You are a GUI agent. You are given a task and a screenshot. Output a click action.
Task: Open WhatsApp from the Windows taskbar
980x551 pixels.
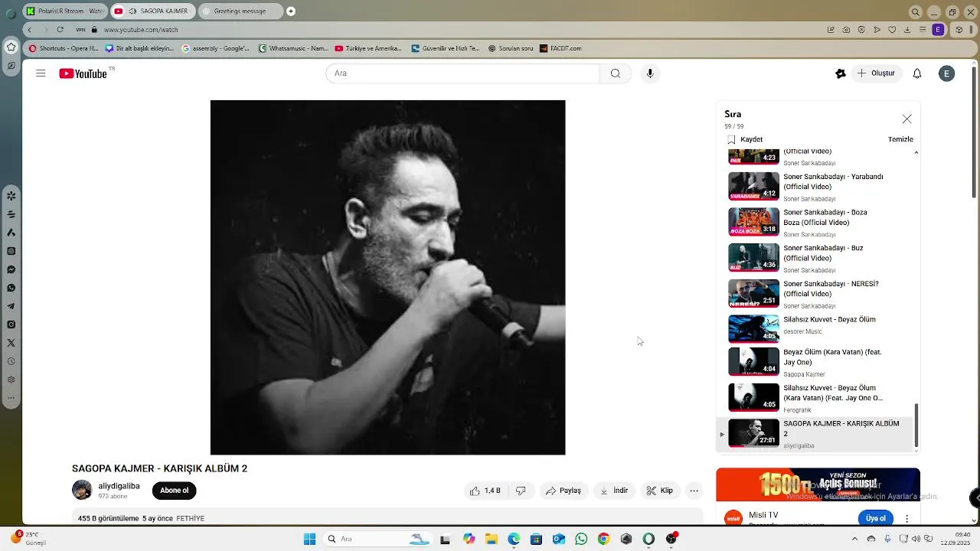pyautogui.click(x=581, y=539)
